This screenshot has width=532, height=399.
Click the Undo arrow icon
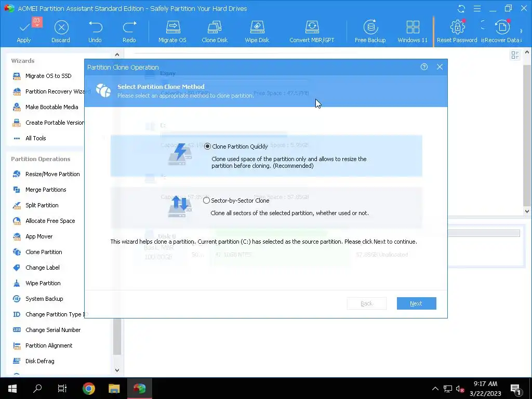[95, 27]
